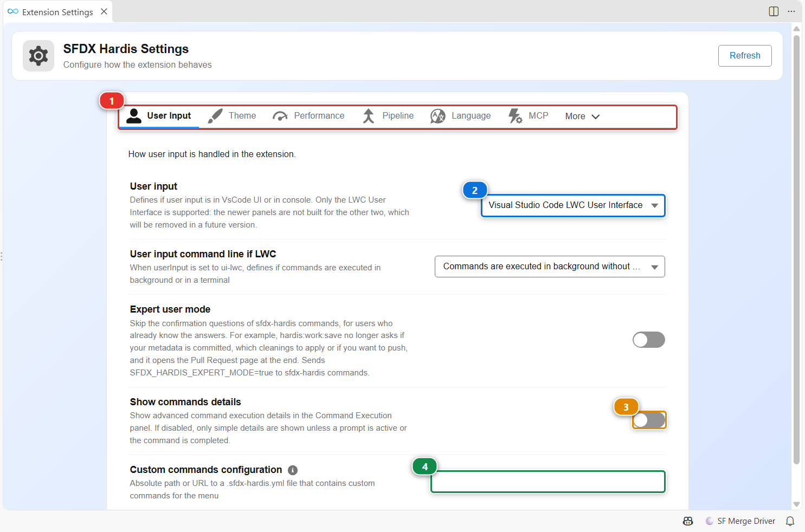This screenshot has width=805, height=532.
Task: Click the scrollbar down arrow
Action: pyautogui.click(x=796, y=504)
